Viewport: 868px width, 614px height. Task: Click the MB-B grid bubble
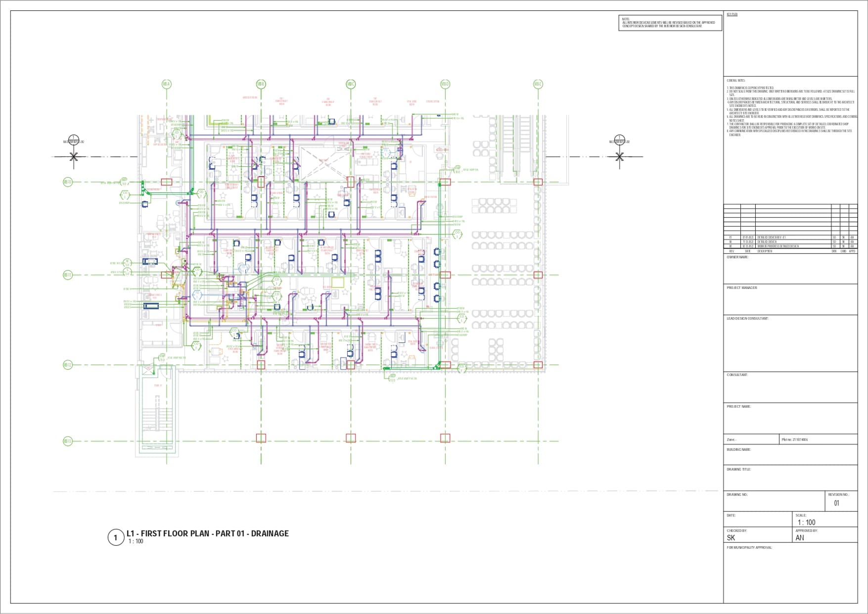point(261,84)
